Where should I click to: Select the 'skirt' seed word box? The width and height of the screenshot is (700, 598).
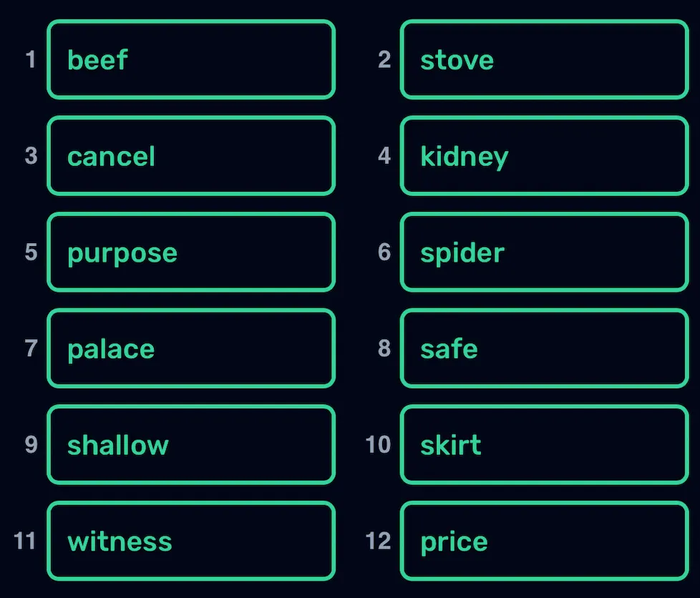click(x=544, y=445)
